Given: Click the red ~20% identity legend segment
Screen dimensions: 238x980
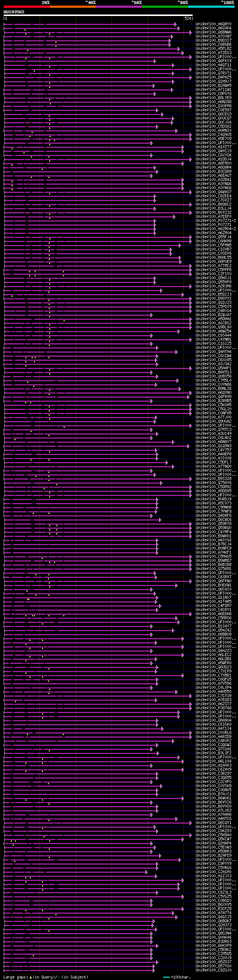Looking at the screenshot, I should tap(27, 7).
